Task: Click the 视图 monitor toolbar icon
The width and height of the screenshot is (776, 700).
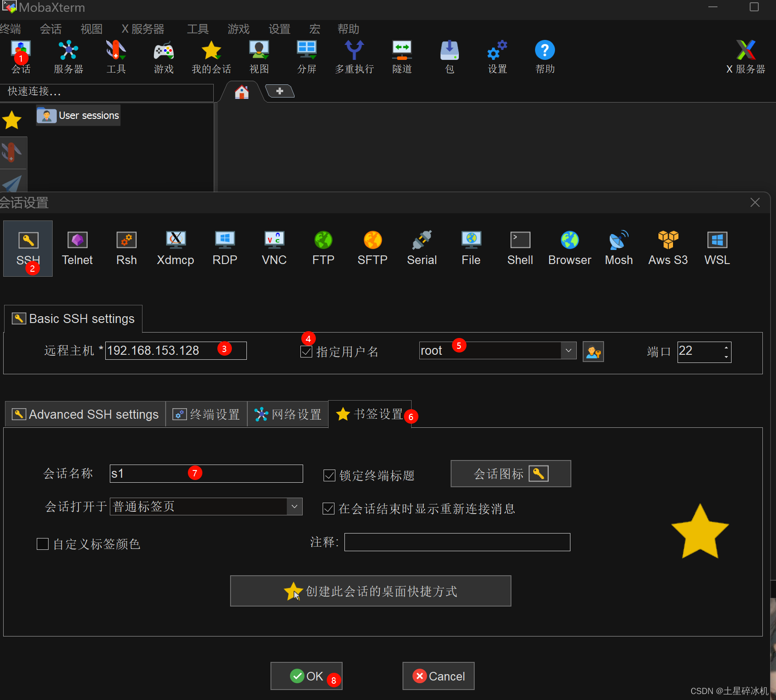Action: 259,57
